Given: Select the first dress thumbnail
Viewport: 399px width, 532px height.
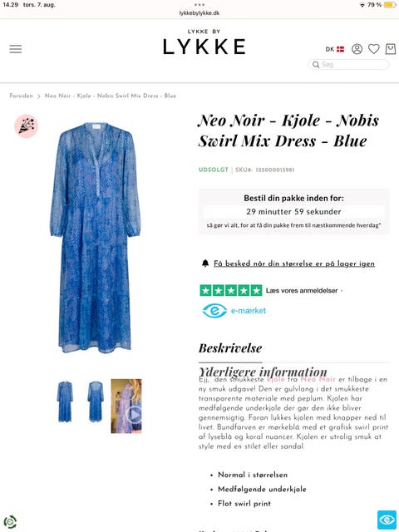Looking at the screenshot, I should coord(65,401).
